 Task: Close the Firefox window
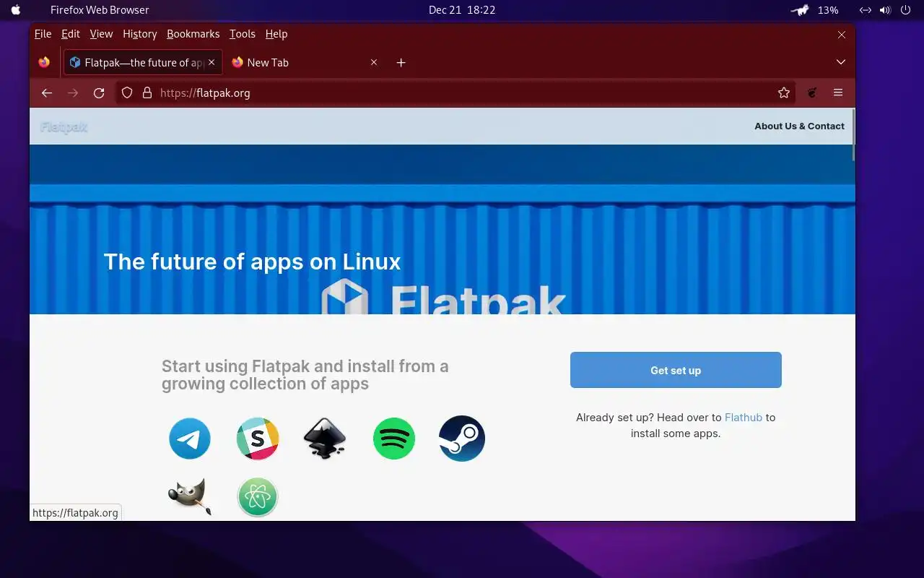tap(842, 35)
